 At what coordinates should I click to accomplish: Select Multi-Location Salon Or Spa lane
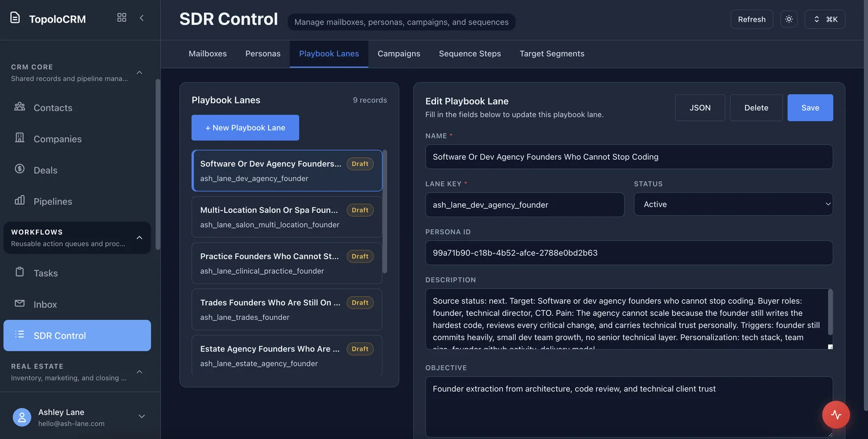(286, 217)
